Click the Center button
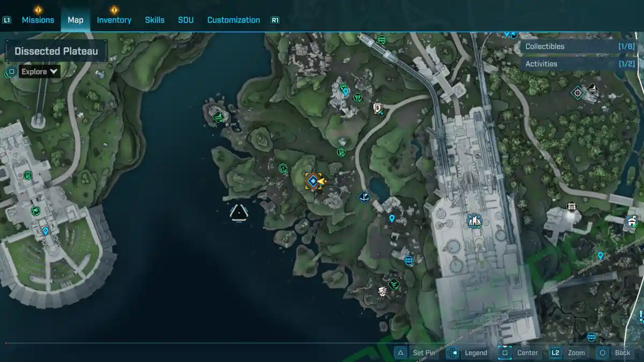This screenshot has height=362, width=644. [518, 353]
